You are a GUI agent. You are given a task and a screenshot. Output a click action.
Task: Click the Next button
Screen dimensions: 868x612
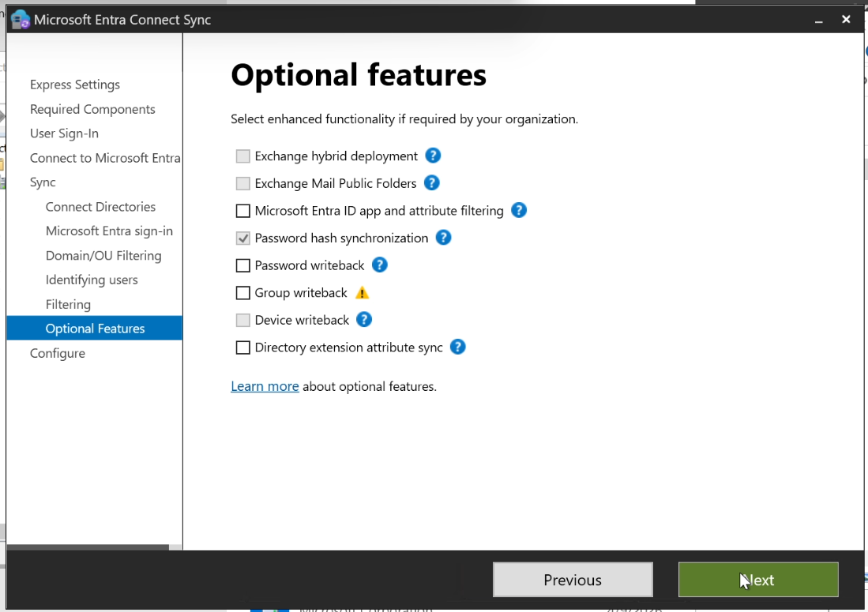click(x=758, y=580)
